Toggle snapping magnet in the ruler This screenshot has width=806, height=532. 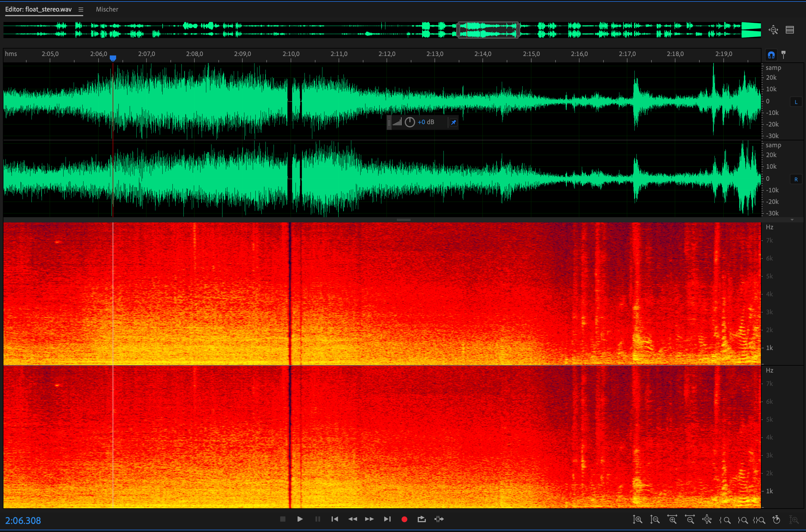pyautogui.click(x=771, y=55)
